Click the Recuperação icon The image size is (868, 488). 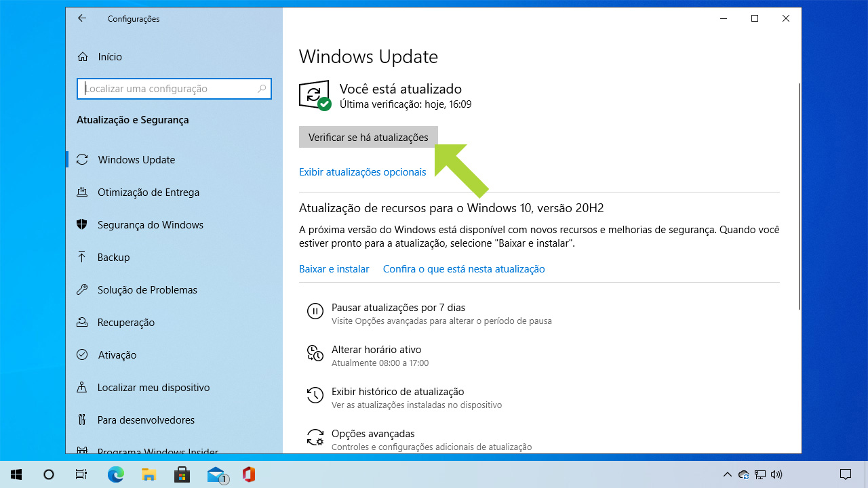[82, 323]
